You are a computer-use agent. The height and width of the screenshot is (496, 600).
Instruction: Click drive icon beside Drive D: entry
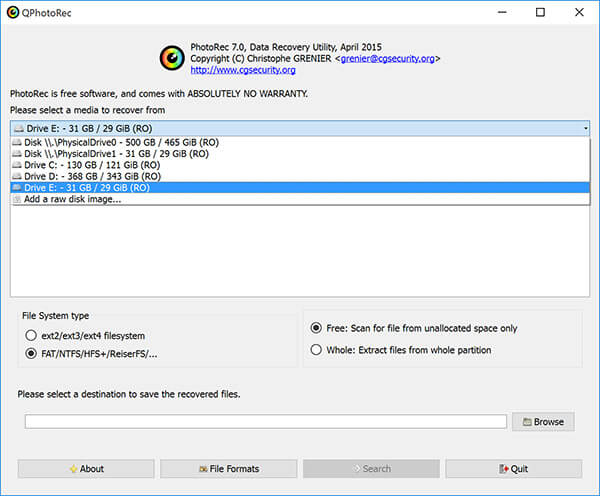[x=16, y=176]
